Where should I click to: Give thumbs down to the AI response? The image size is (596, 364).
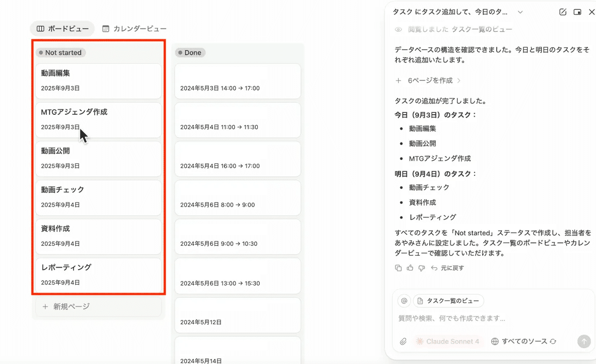(422, 268)
